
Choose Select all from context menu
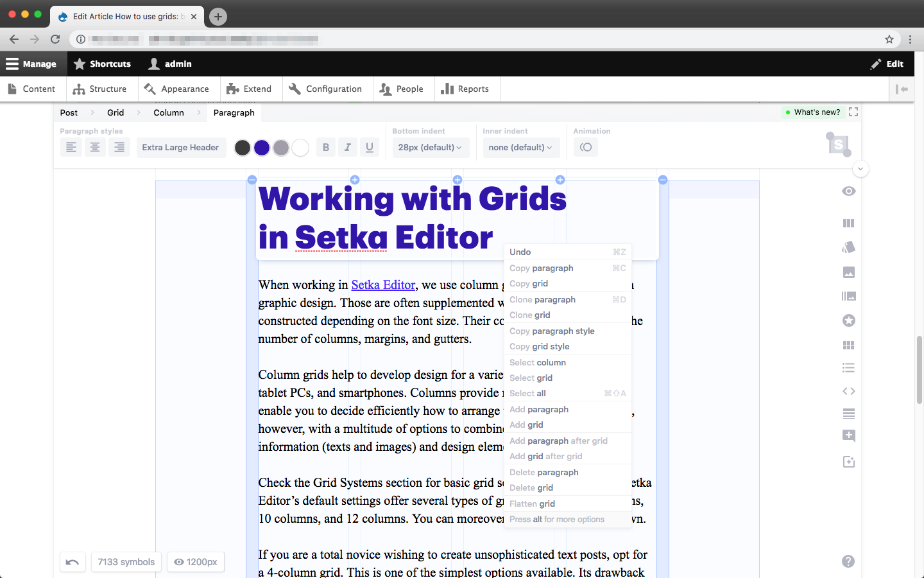568,393
